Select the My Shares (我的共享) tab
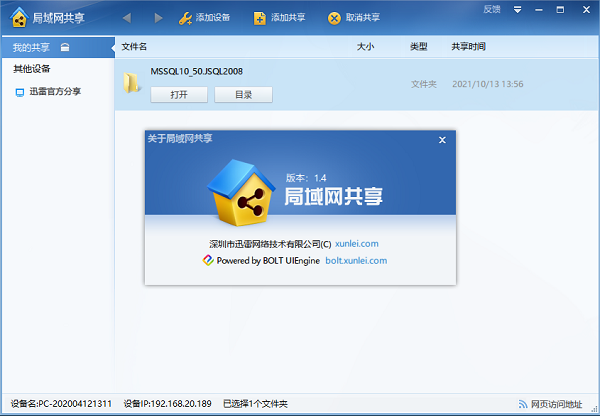Screen dimensions: 600x416 click(32, 47)
